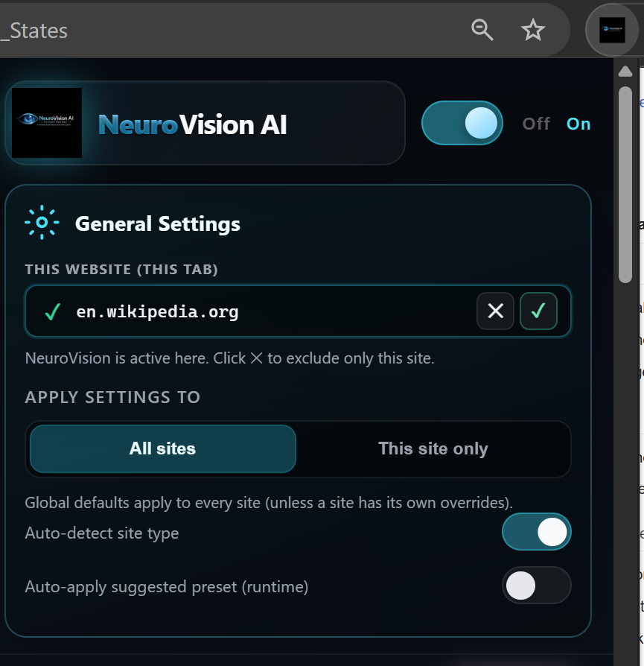
Task: Click the green check status icon beside en.wikipedia.org
Action: click(53, 311)
